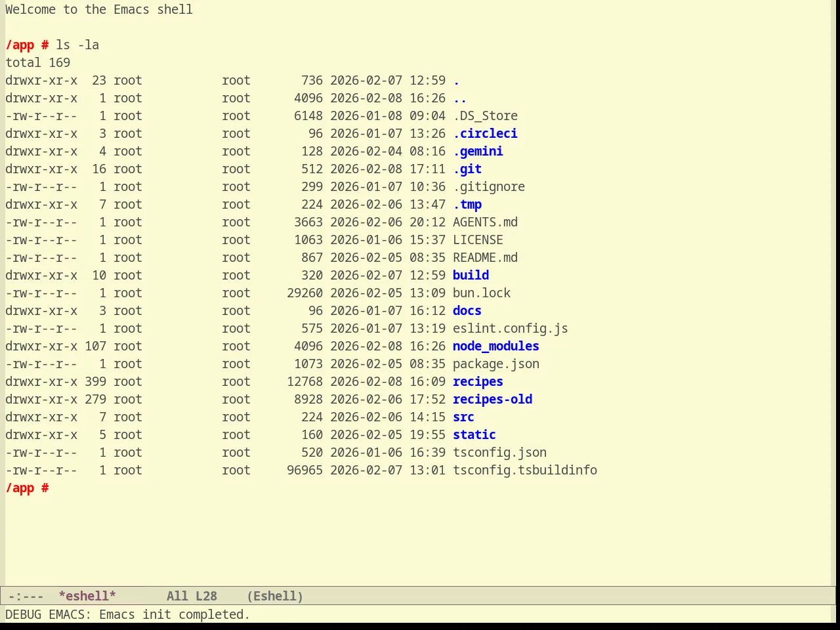Screen dimensions: 840x630
Task: Click the 'ls -la' command text
Action: pos(77,45)
